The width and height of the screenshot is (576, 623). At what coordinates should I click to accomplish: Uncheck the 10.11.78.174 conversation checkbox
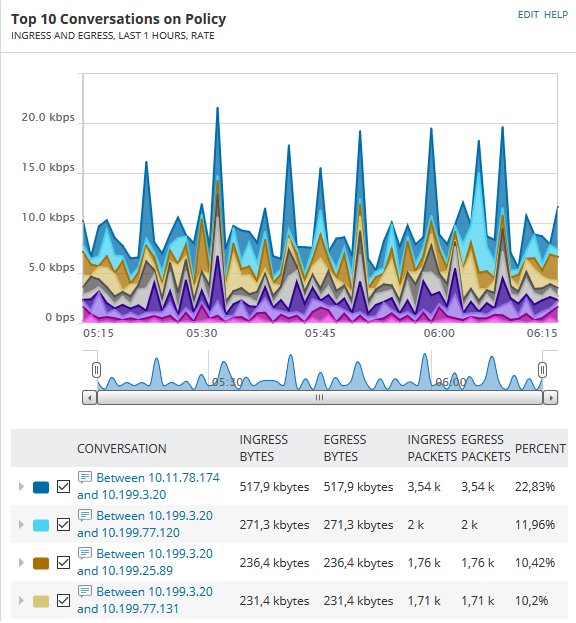64,487
